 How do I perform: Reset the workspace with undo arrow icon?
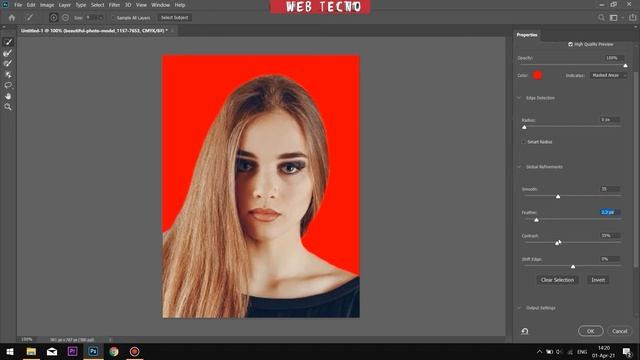[525, 331]
